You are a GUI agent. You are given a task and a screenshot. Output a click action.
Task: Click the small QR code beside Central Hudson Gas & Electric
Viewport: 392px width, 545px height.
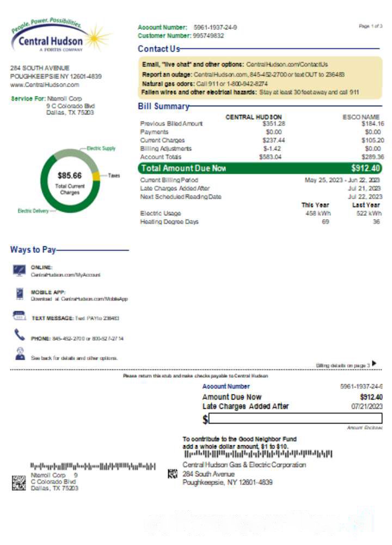(173, 474)
